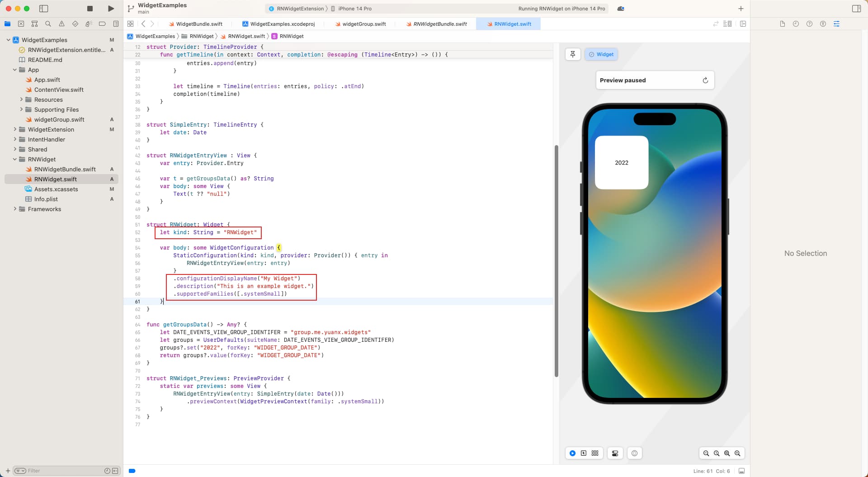This screenshot has width=868, height=477.
Task: Switch to WidgetExamples.xcodeproj tab
Action: (278, 24)
